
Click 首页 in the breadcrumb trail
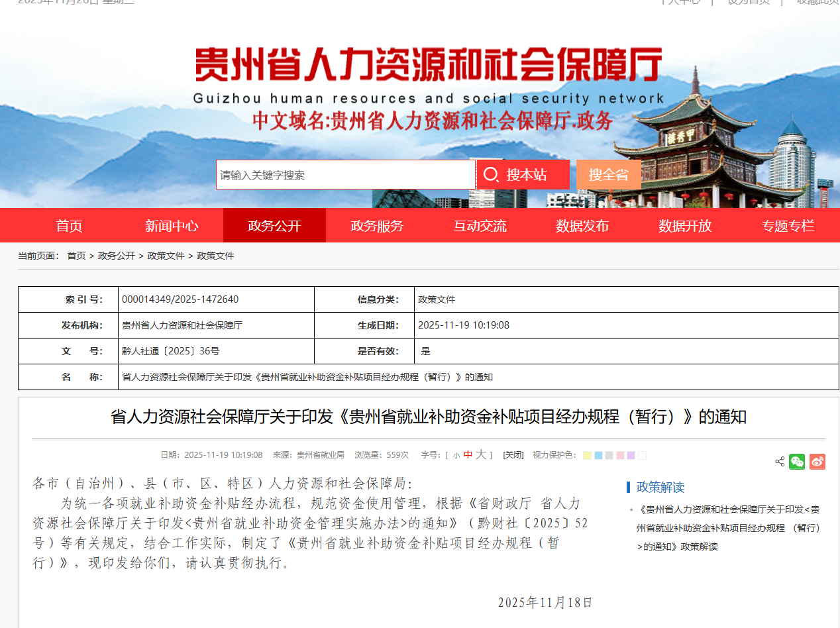pyautogui.click(x=76, y=256)
